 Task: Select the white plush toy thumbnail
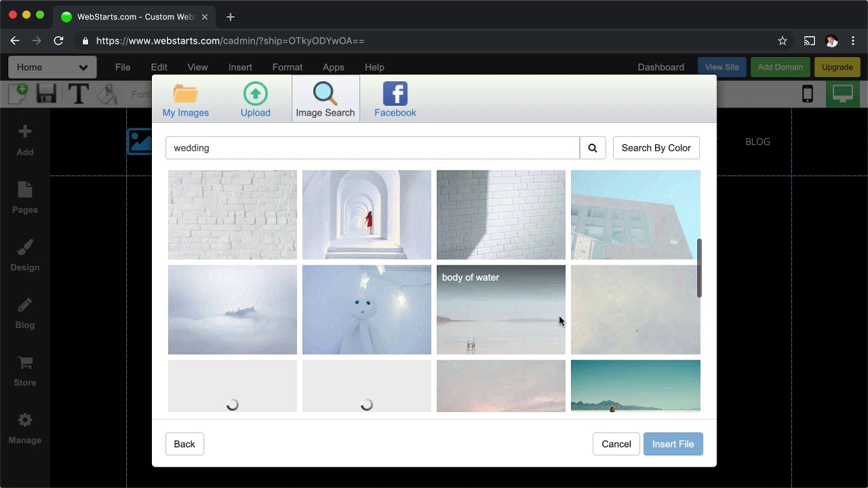(367, 310)
